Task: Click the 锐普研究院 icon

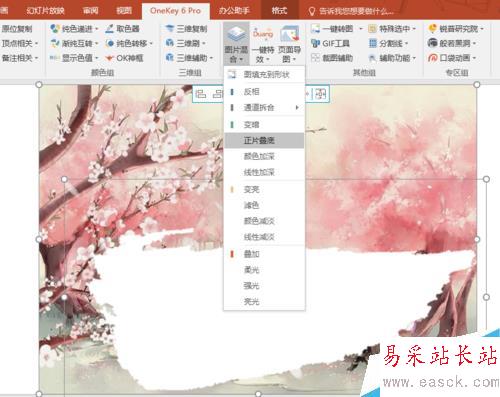Action: pyautogui.click(x=433, y=29)
